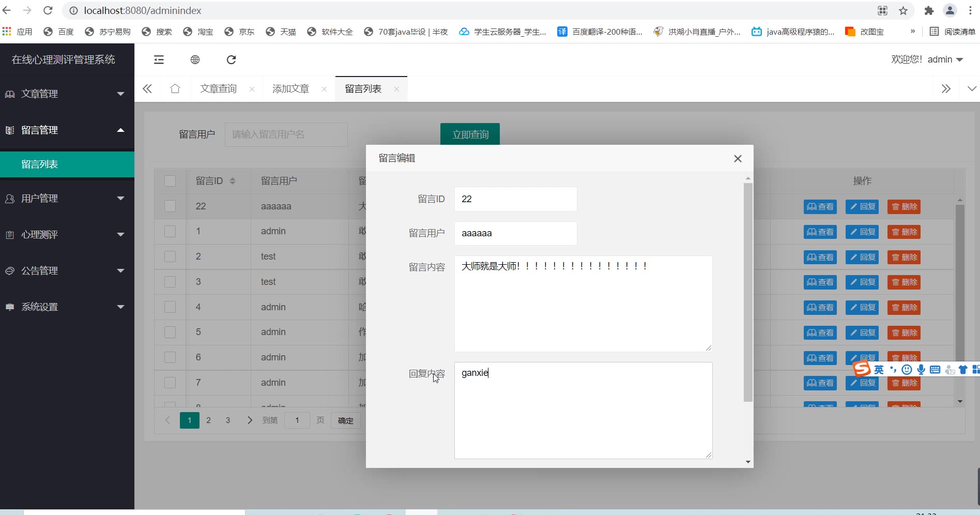Open the tab options dropdown chevron
This screenshot has width=980, height=515.
pyautogui.click(x=972, y=89)
